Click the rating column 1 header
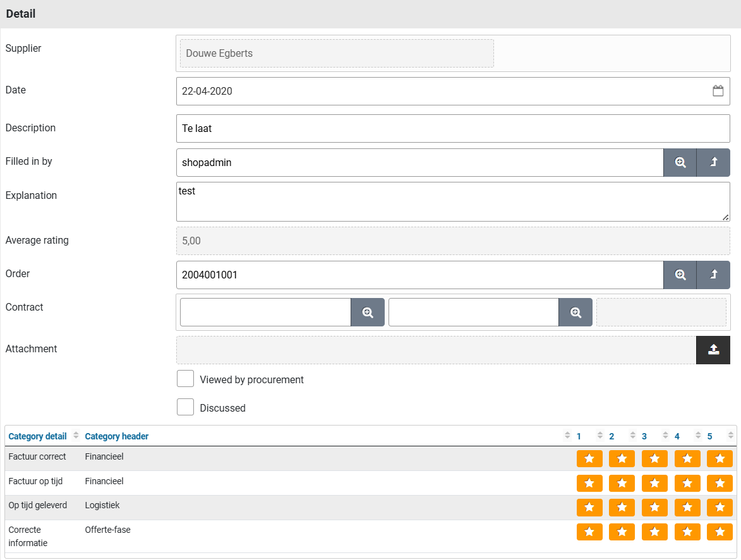The height and width of the screenshot is (560, 741). pyautogui.click(x=579, y=436)
